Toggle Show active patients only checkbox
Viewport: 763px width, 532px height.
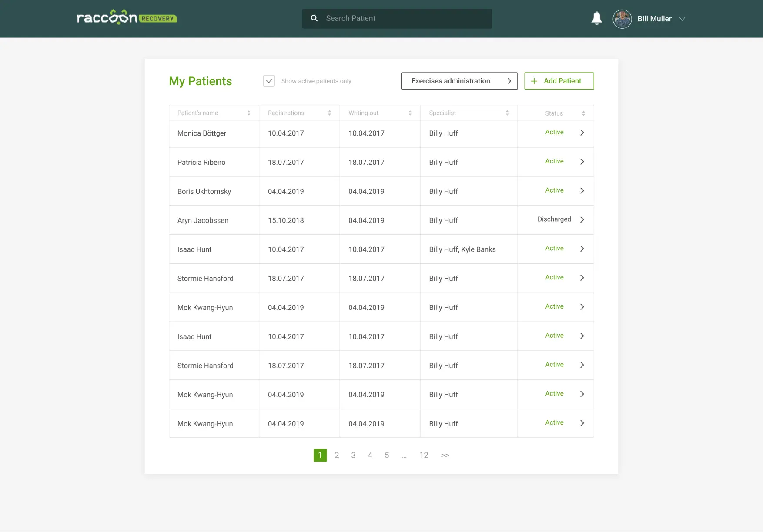(269, 81)
